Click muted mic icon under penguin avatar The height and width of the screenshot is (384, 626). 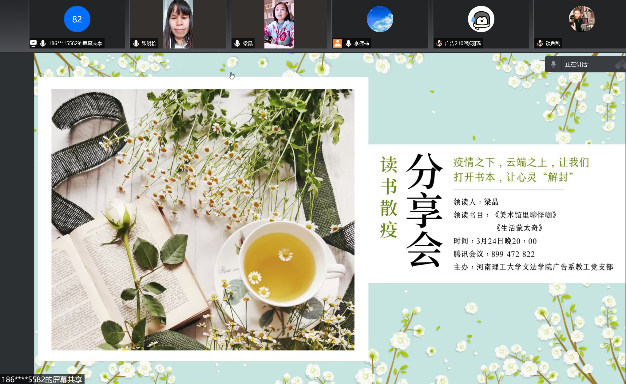(x=439, y=43)
